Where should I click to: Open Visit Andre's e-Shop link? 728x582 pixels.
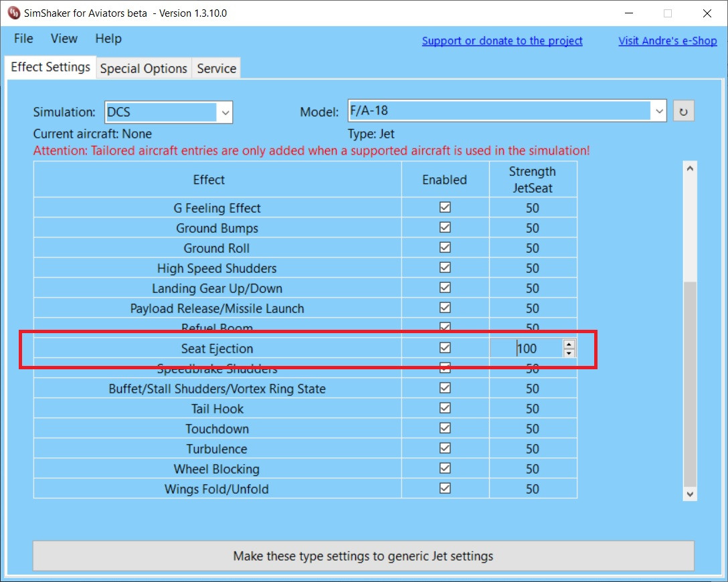point(668,41)
